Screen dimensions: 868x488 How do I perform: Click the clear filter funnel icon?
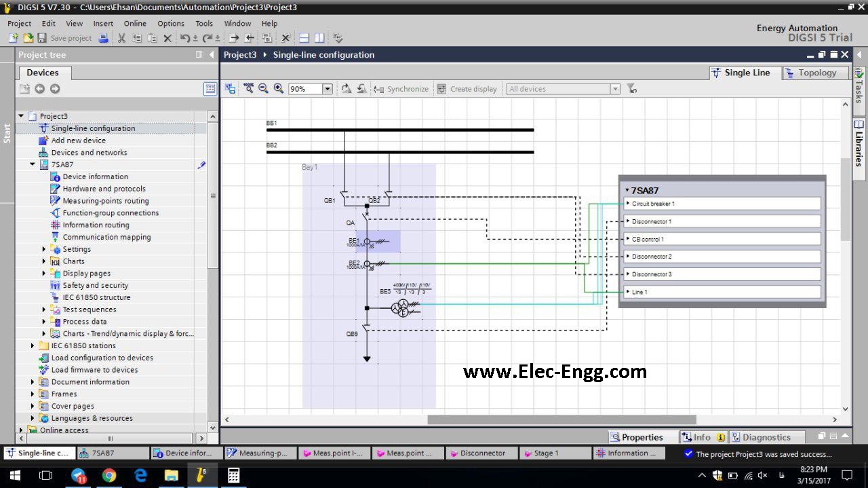click(x=631, y=88)
